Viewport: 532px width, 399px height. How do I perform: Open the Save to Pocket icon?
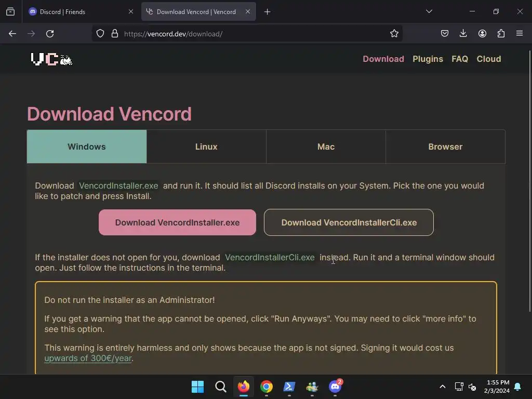445,33
